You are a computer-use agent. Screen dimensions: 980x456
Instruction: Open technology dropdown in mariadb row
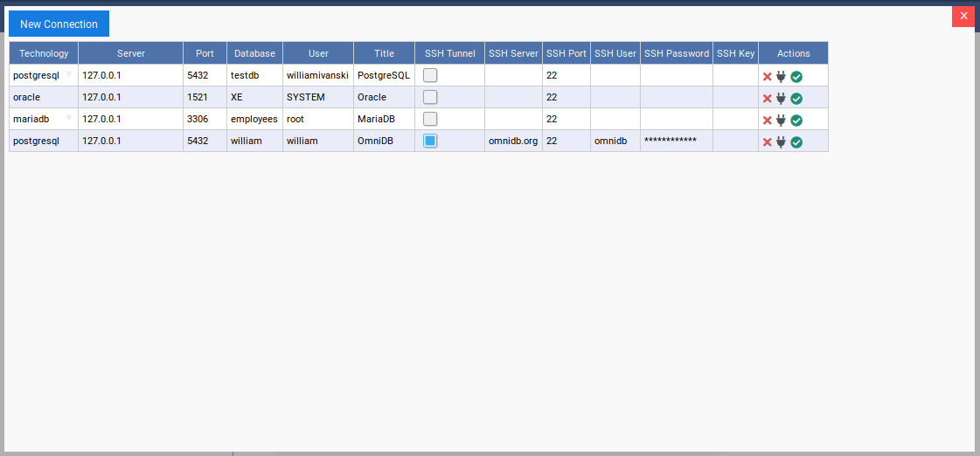tap(69, 119)
